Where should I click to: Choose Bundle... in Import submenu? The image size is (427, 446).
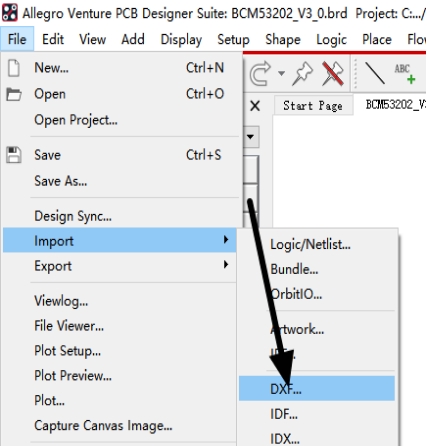click(317, 269)
